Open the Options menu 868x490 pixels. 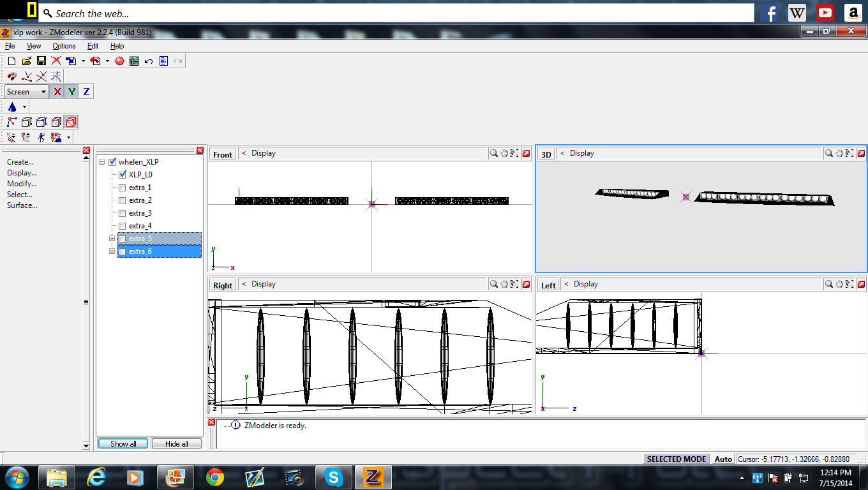point(64,46)
